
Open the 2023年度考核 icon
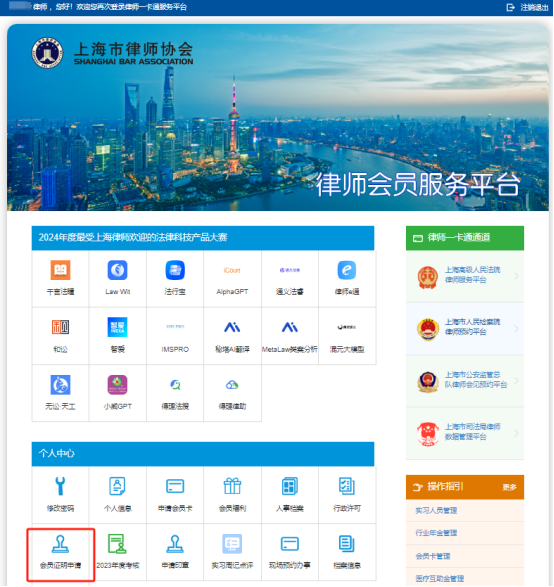pyautogui.click(x=117, y=544)
